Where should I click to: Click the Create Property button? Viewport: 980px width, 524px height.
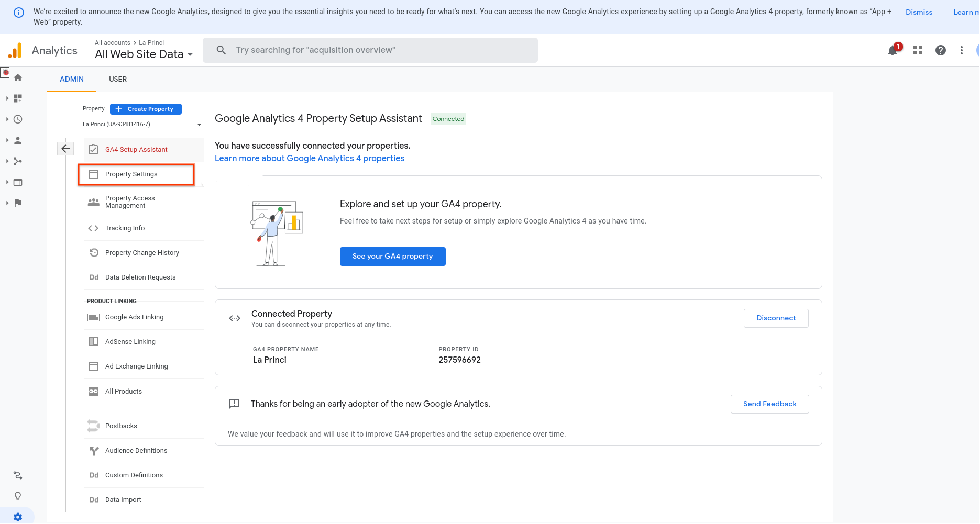(x=146, y=109)
